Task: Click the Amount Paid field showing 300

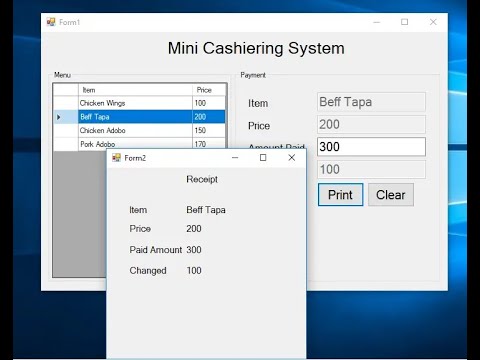Action: coord(371,147)
